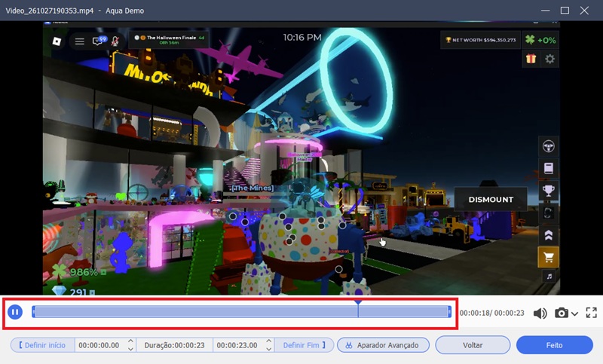This screenshot has height=364, width=603.
Task: Decrease the start time with down arrow
Action: [130, 349]
